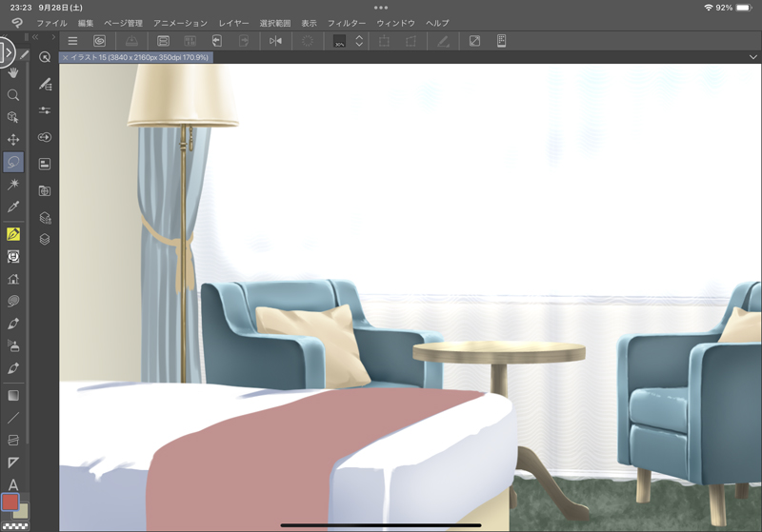
Task: Toggle the highlighted yellow pen tool
Action: [13, 234]
